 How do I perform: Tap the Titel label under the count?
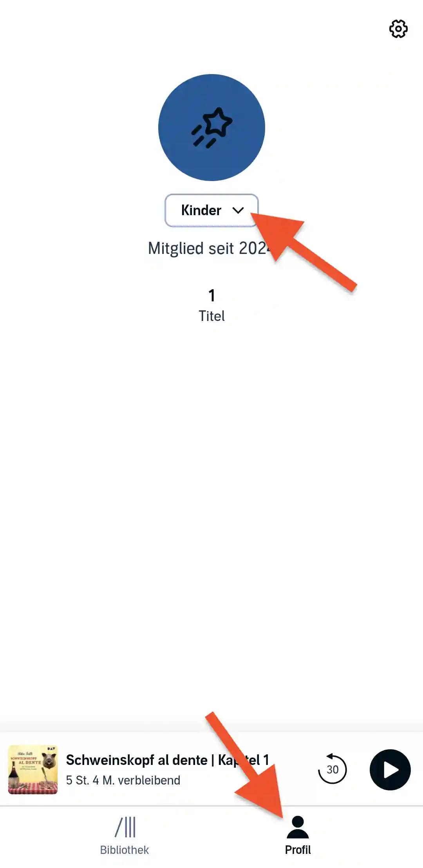click(211, 316)
